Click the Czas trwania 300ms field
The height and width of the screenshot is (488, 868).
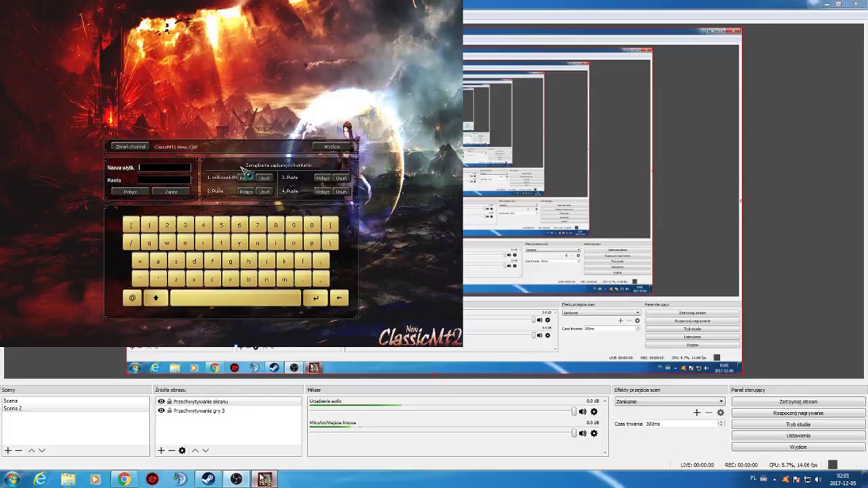[680, 424]
